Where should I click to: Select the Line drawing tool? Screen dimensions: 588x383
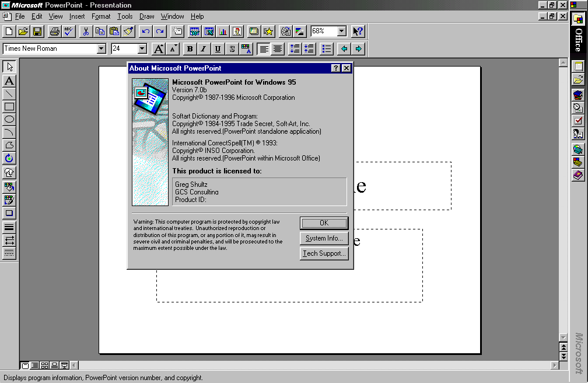pyautogui.click(x=9, y=94)
